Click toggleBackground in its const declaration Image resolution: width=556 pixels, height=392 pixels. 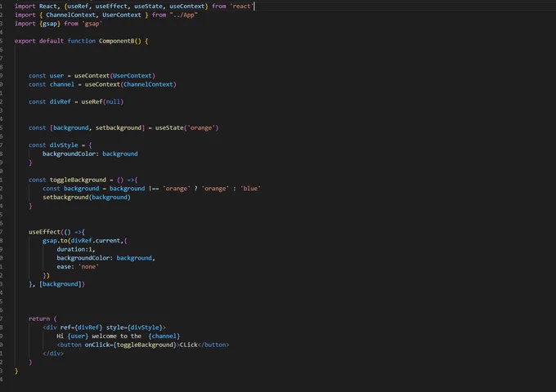78,180
